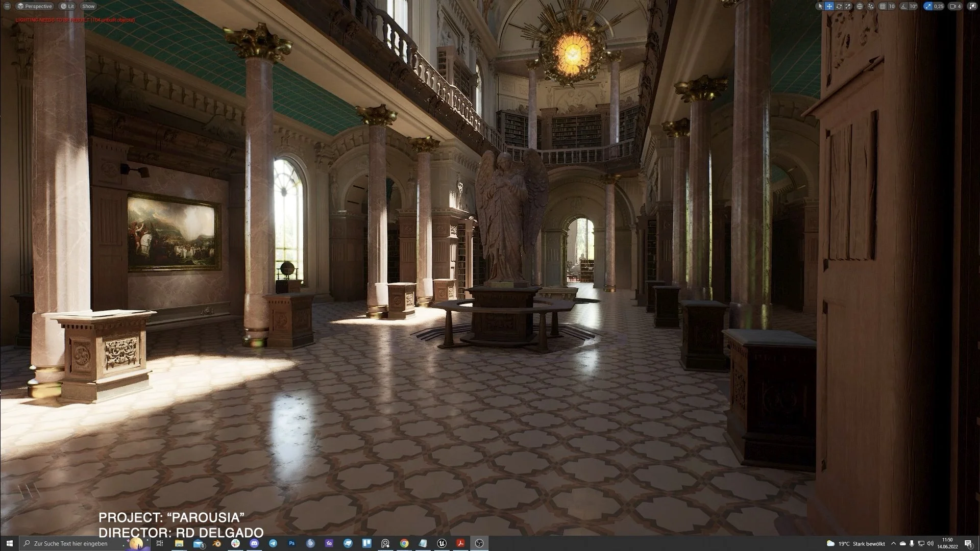Activate the Select objects cursor tool
The height and width of the screenshot is (551, 980).
click(x=820, y=6)
